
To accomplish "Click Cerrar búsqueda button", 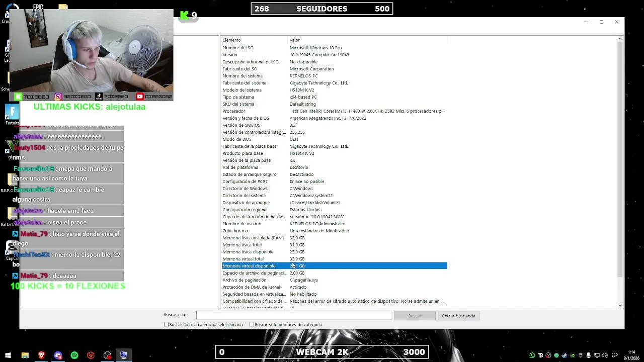I will point(458,316).
